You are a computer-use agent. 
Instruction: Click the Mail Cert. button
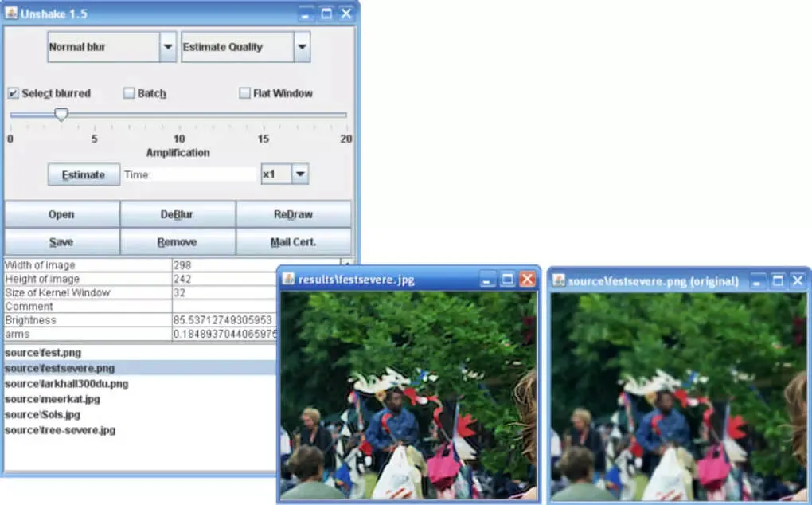tap(294, 241)
